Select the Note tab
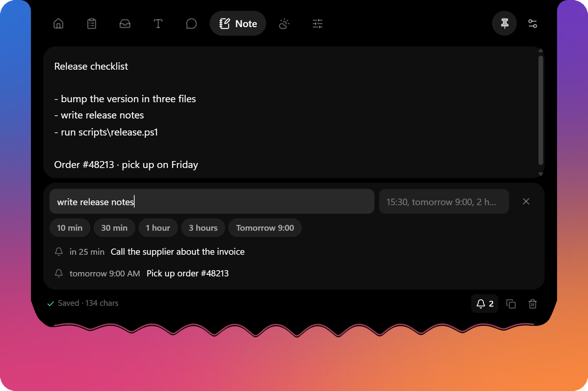 coord(238,24)
